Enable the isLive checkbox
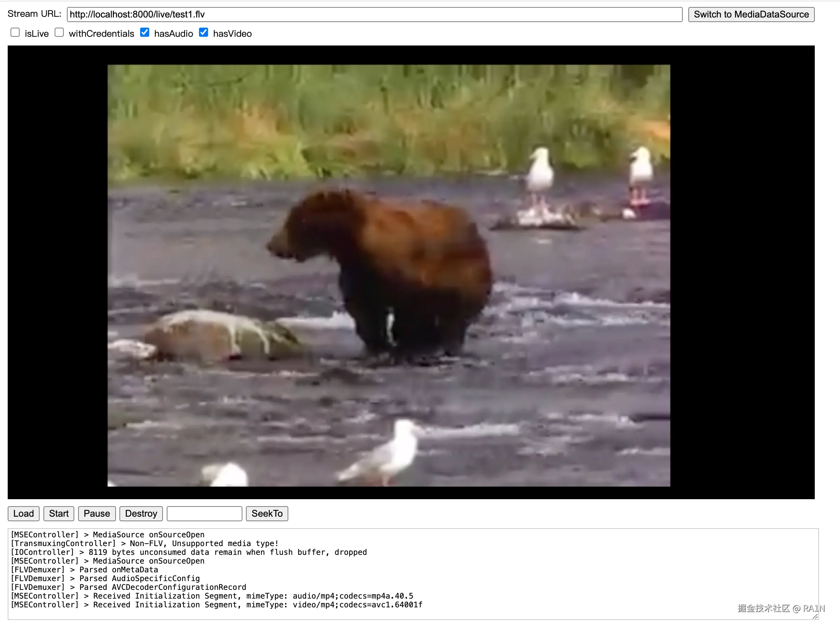840x628 pixels. tap(15, 33)
